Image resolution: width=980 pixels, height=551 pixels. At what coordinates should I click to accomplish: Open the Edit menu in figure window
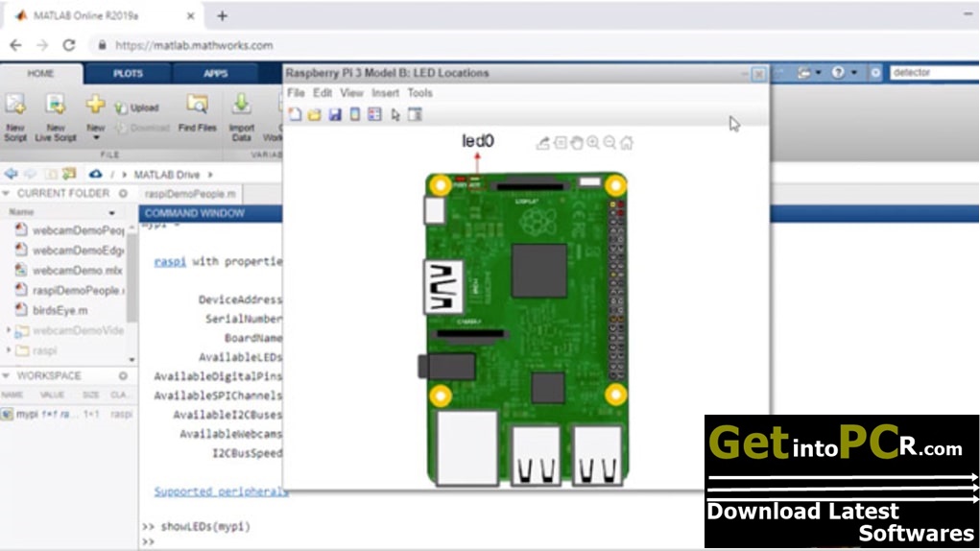click(323, 92)
